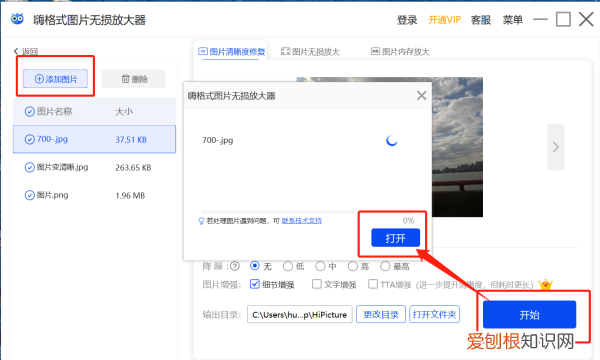Click the lightbulb tip icon in dialog

pyautogui.click(x=201, y=221)
